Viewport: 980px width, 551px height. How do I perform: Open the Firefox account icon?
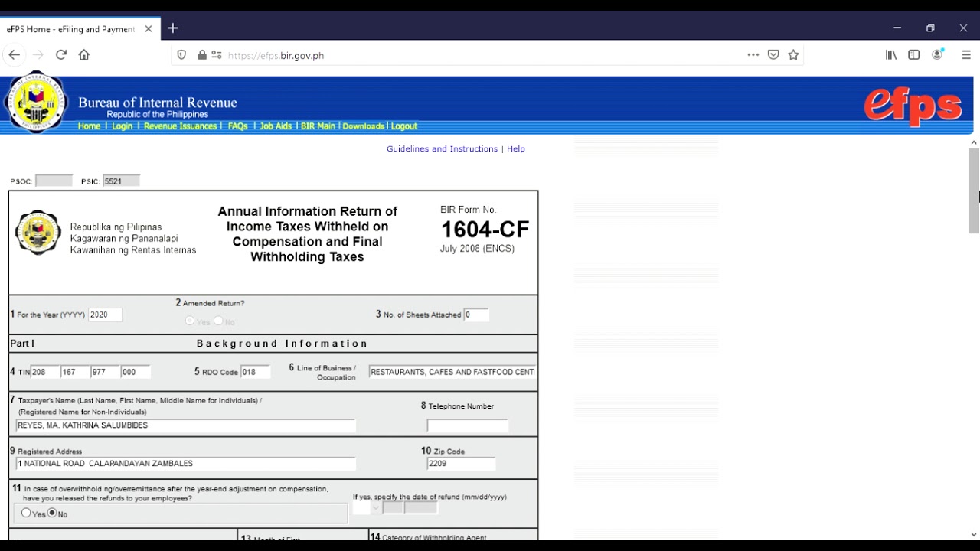[x=937, y=55]
